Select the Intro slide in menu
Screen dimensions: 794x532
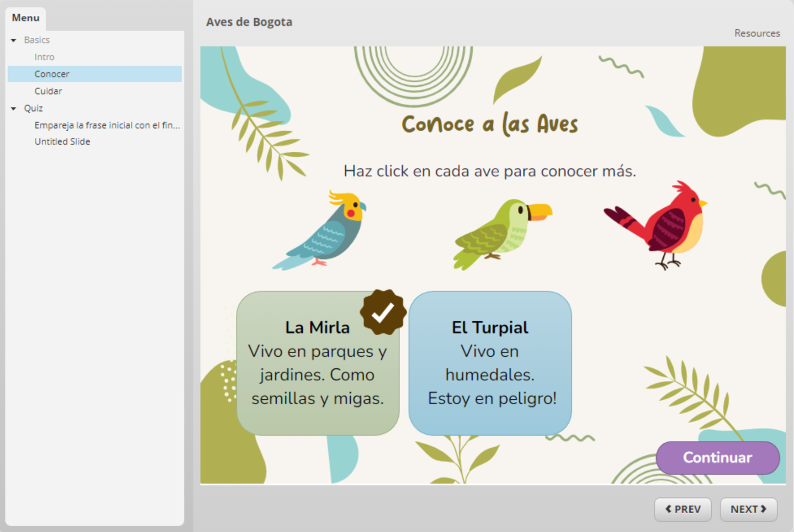[x=44, y=57]
